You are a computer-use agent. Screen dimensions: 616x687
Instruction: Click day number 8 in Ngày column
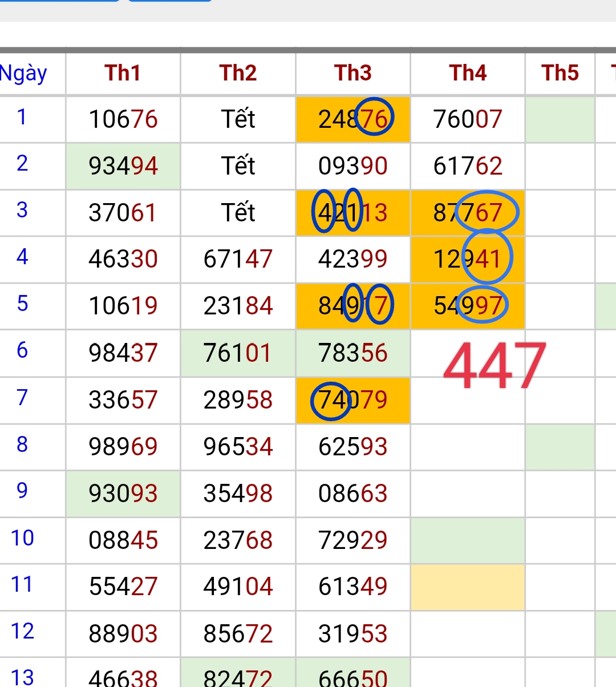point(22,444)
